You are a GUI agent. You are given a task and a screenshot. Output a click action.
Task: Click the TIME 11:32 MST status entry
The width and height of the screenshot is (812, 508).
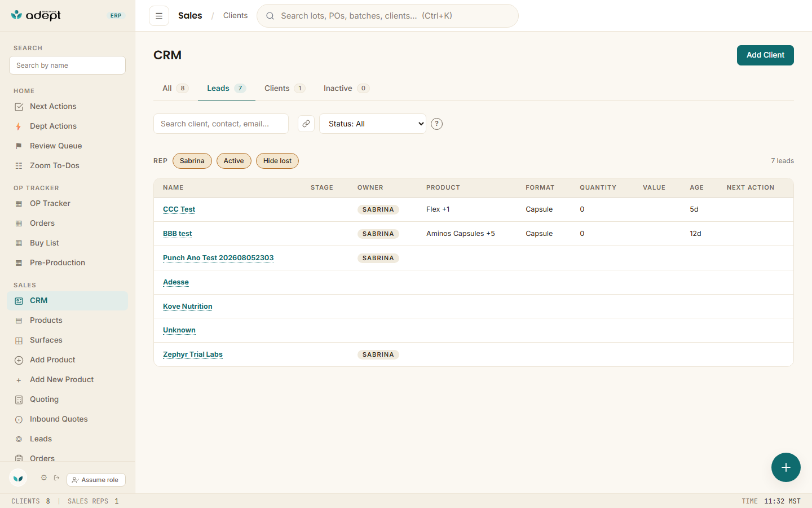771,501
